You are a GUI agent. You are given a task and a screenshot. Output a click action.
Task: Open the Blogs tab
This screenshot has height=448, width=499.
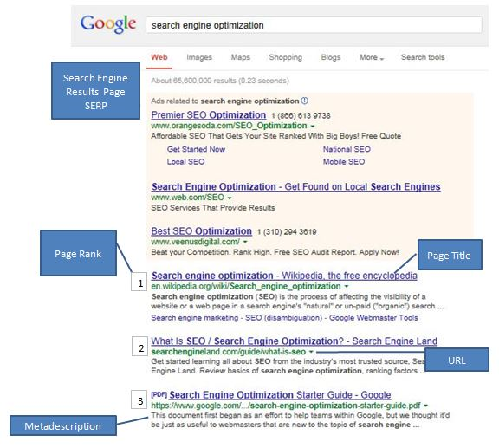331,57
